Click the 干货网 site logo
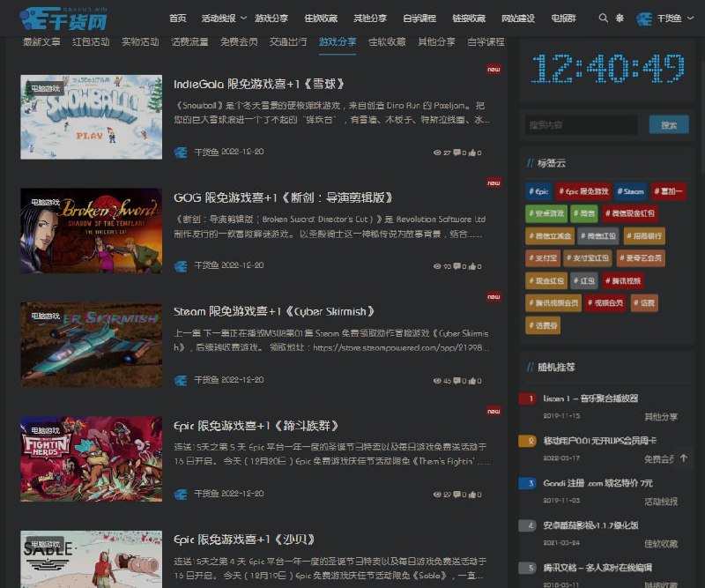This screenshot has height=588, width=705. click(x=63, y=18)
